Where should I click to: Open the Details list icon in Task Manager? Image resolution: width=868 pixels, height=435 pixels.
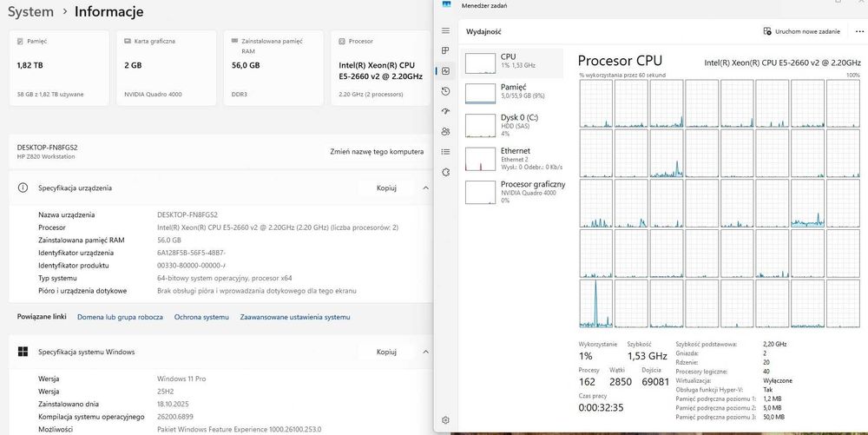[x=445, y=152]
